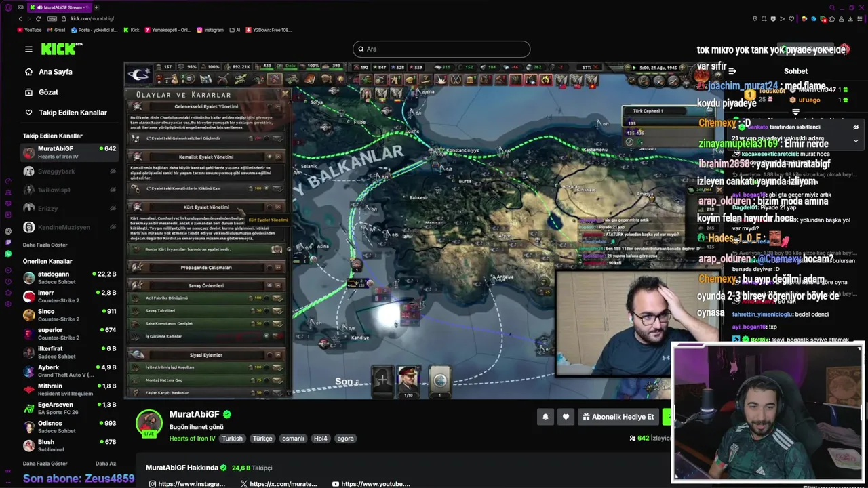Open recommended channel Sinco
868x488 pixels.
coord(69,315)
